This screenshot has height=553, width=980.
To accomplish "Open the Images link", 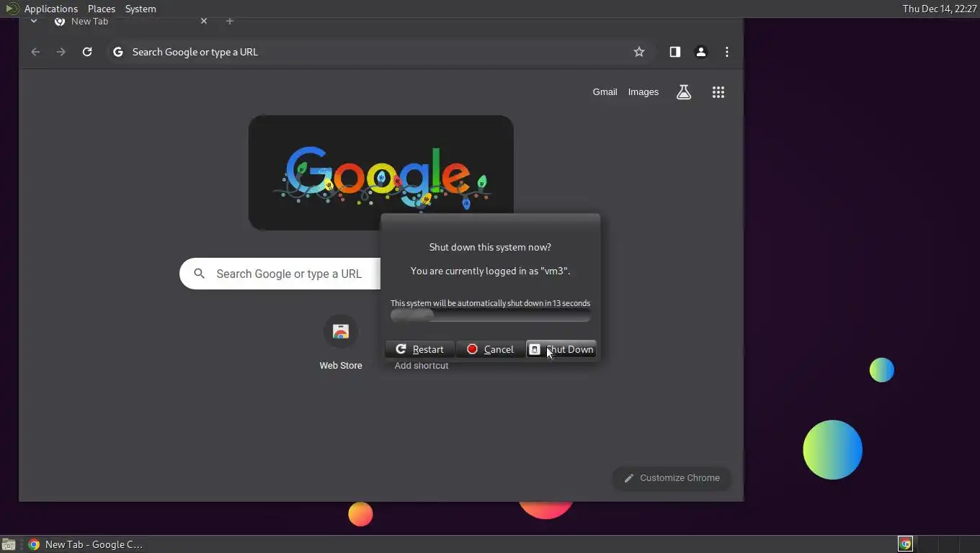I will [x=643, y=92].
